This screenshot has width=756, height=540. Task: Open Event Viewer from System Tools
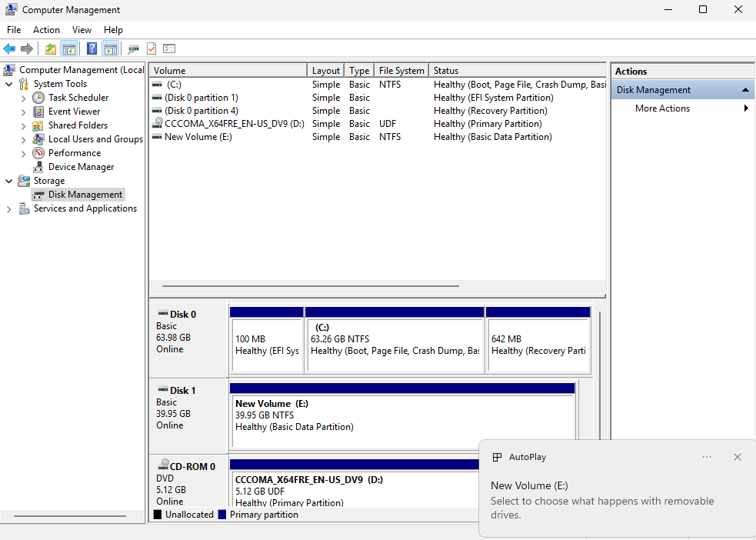point(74,112)
